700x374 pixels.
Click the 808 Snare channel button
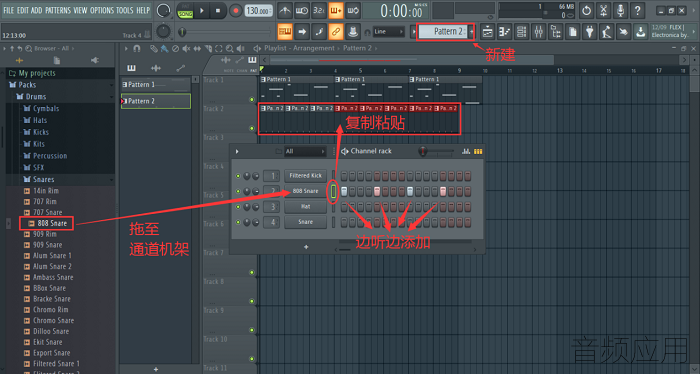point(305,191)
